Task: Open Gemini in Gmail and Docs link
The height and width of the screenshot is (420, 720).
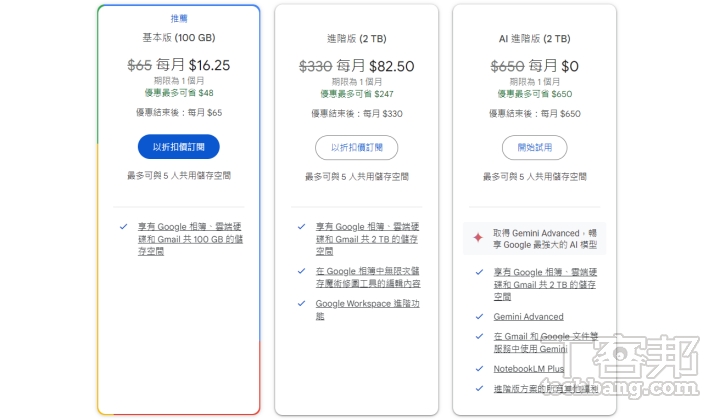Action: click(x=546, y=342)
